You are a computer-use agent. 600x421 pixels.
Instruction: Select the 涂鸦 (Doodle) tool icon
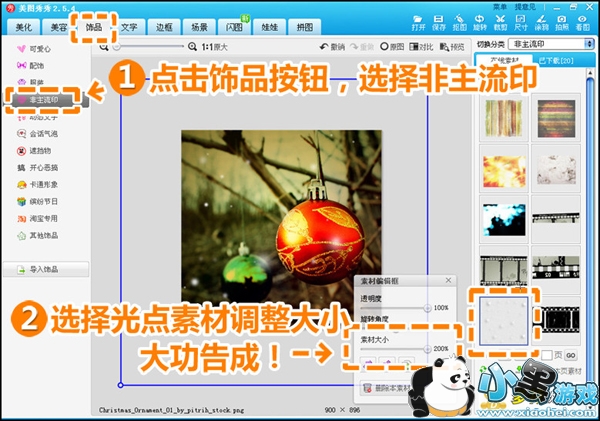(x=541, y=21)
